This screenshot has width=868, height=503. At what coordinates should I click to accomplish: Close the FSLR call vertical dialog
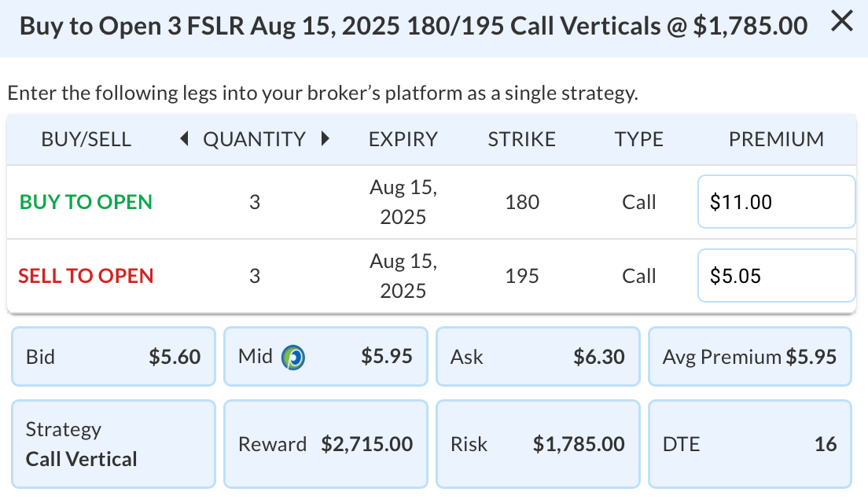(841, 21)
